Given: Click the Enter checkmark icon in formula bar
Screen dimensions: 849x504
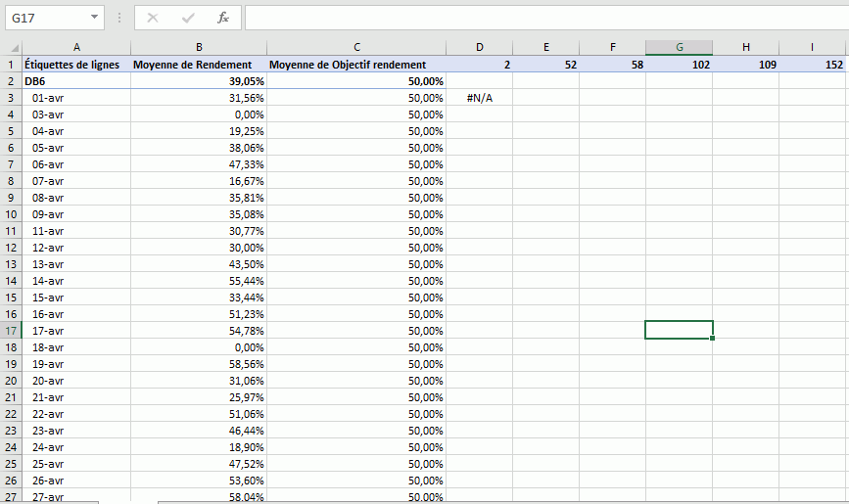Looking at the screenshot, I should pyautogui.click(x=188, y=18).
